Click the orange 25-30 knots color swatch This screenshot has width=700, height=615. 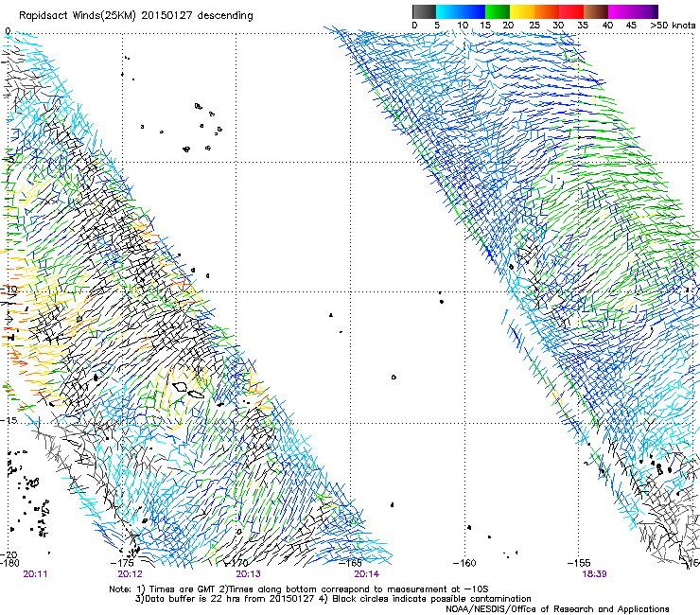(547, 11)
